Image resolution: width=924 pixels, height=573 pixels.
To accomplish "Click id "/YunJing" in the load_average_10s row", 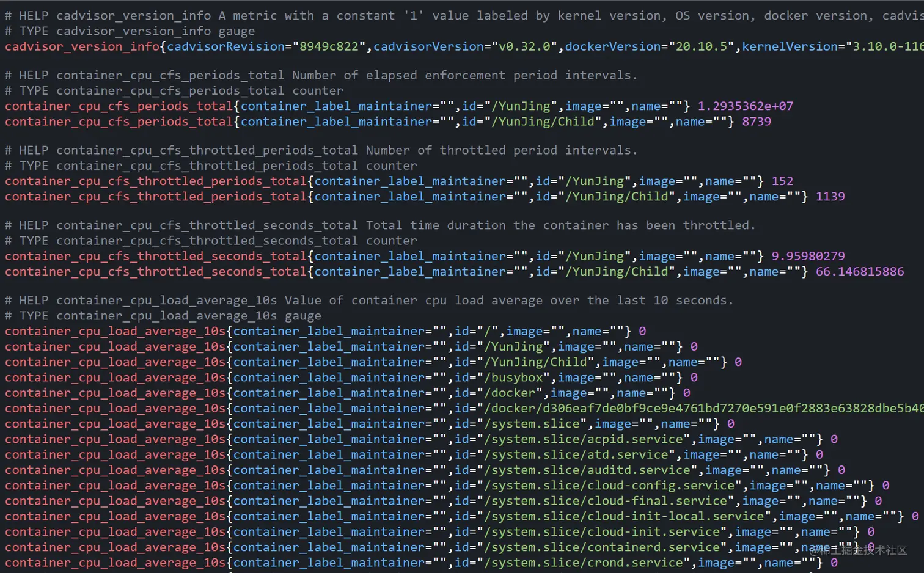I will 513,346.
